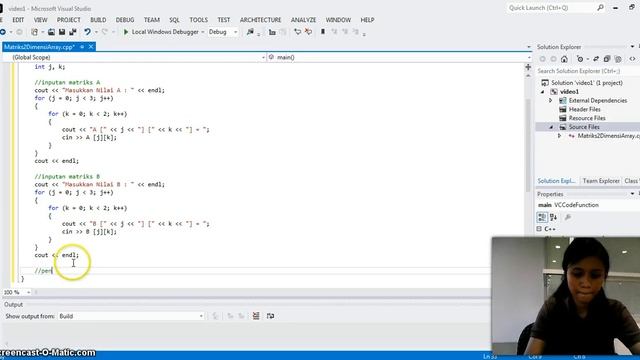Click the Search Solution Explorer field
Image resolution: width=640 pixels, height=360 pixels.
(x=588, y=71)
